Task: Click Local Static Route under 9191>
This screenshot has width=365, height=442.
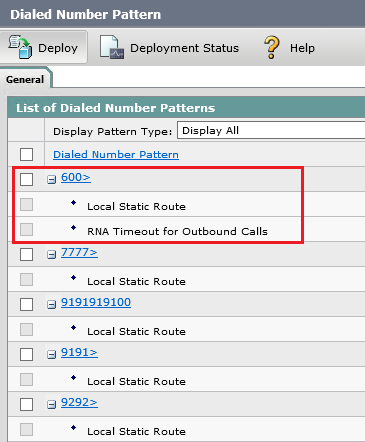Action: [x=136, y=381]
